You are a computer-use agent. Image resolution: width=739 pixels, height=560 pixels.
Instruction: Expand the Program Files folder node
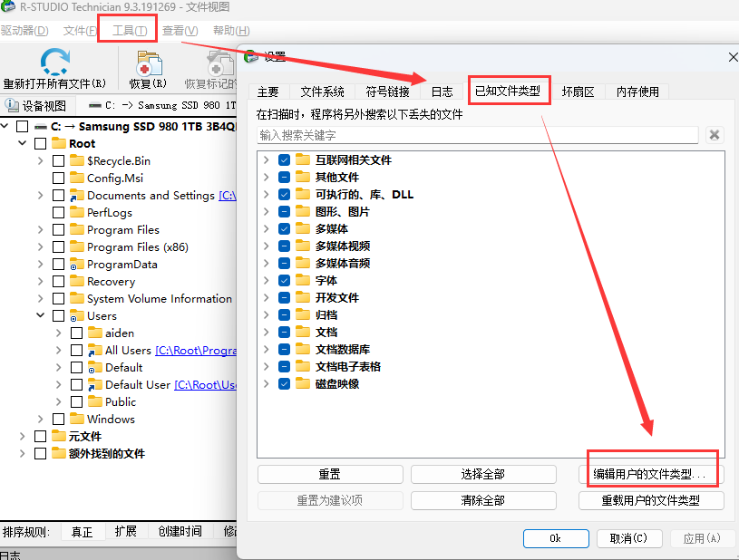click(41, 230)
